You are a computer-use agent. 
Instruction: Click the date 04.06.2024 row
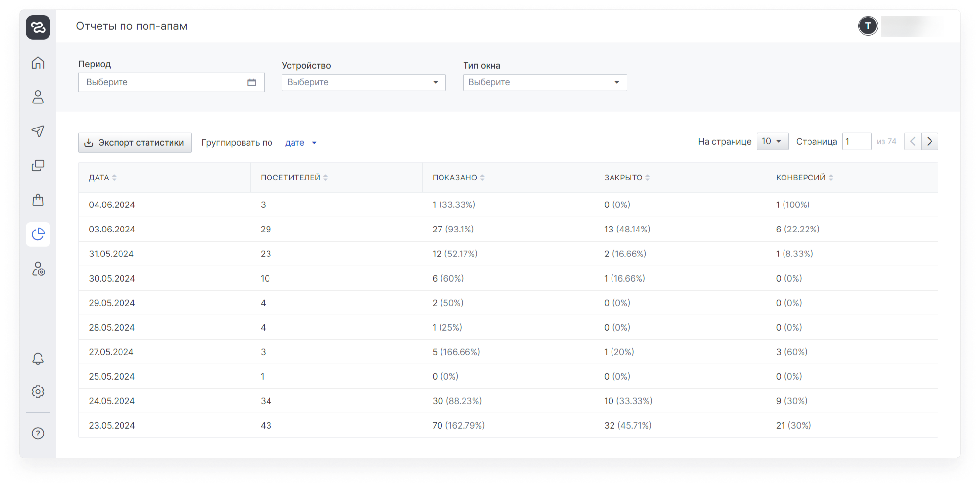point(508,205)
